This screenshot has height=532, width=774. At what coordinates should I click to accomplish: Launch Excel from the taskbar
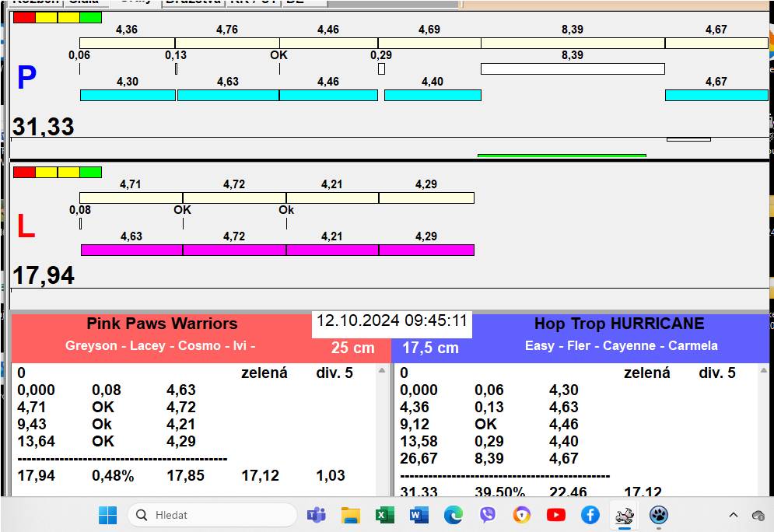click(384, 515)
